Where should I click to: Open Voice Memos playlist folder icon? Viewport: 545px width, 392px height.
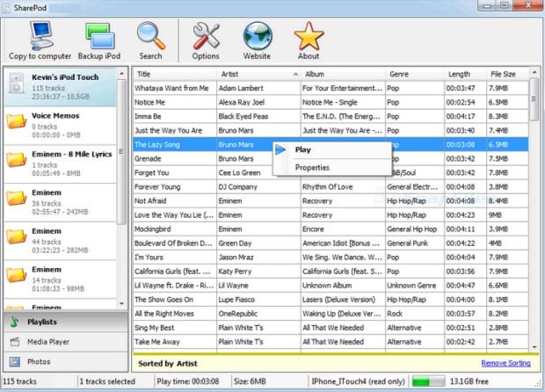click(x=16, y=121)
